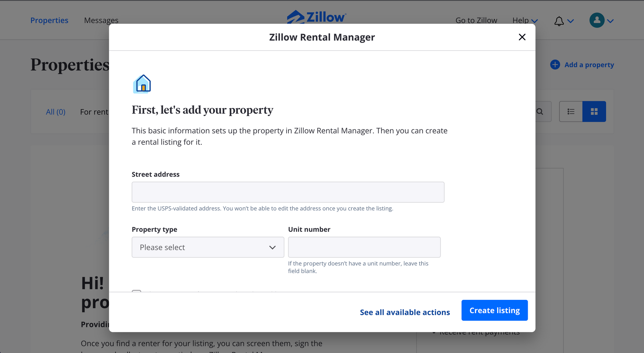
Task: Close the Zillow Rental Manager dialog
Action: click(x=522, y=37)
